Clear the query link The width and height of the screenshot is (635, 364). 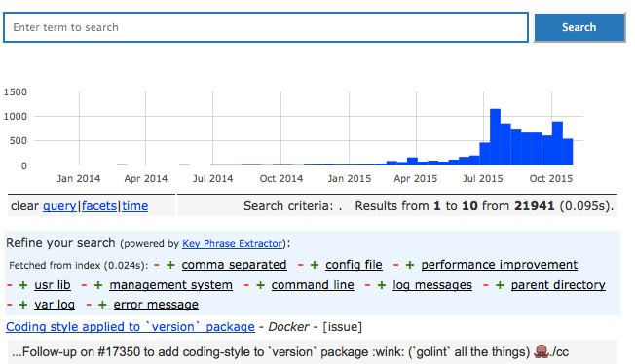tap(59, 206)
